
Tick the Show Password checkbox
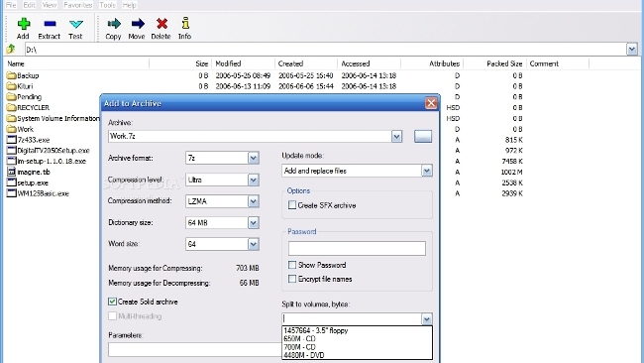pyautogui.click(x=292, y=265)
